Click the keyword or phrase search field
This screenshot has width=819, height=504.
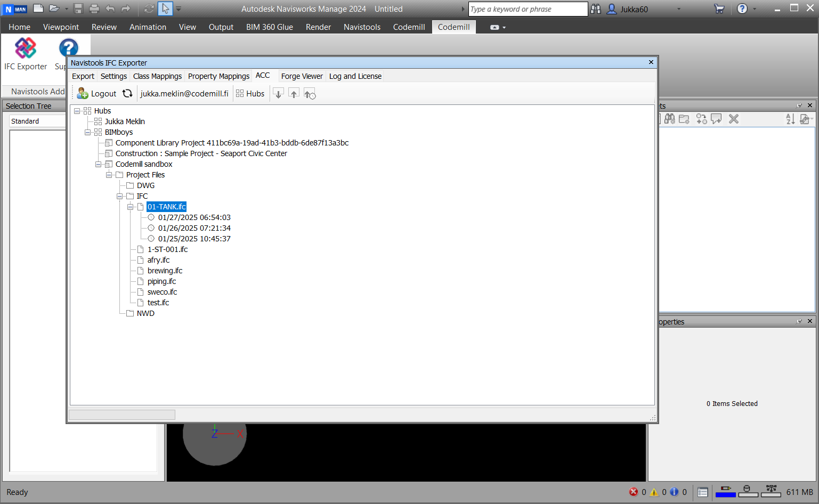pyautogui.click(x=528, y=9)
